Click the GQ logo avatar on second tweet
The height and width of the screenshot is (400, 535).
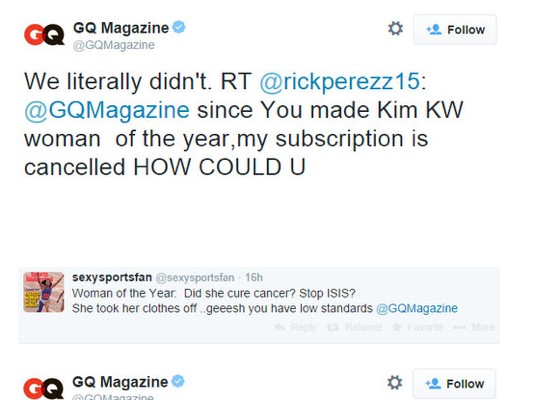(x=43, y=388)
